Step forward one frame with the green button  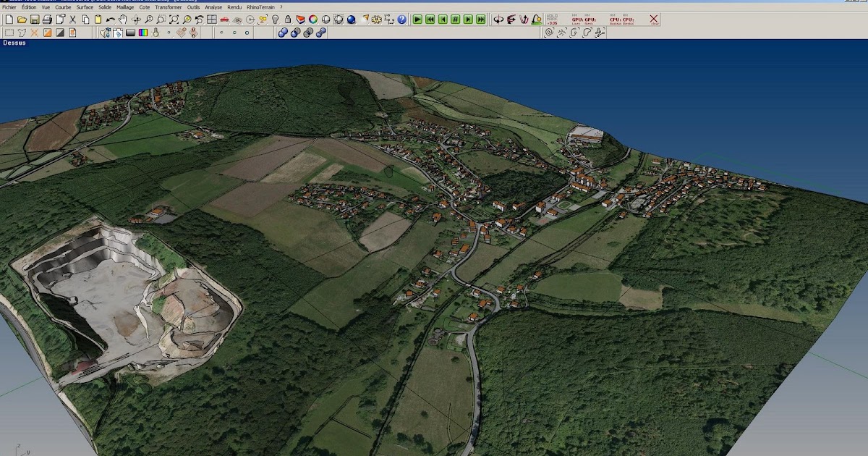point(468,20)
